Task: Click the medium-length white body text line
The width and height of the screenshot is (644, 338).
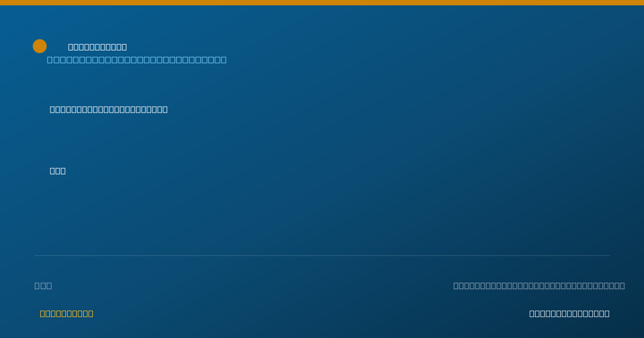Action: [x=109, y=109]
